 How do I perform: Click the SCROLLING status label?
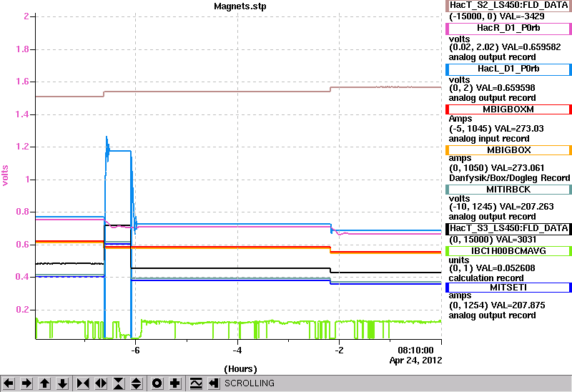click(250, 383)
